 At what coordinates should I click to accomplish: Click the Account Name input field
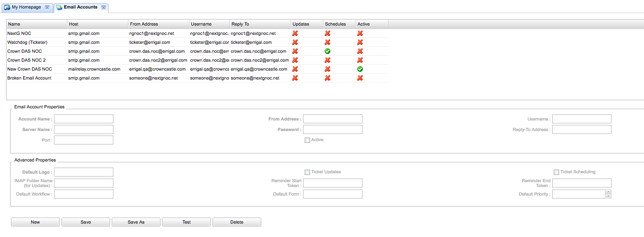click(x=84, y=119)
